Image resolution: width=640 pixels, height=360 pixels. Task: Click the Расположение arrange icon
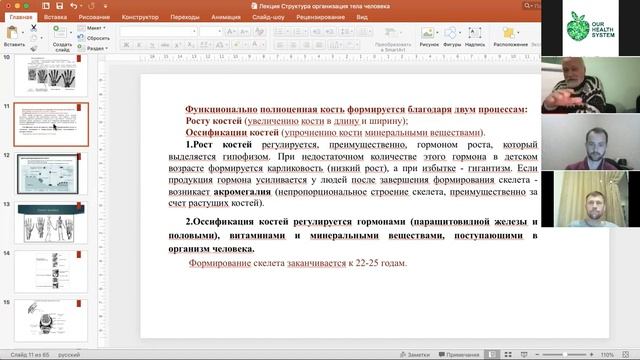click(509, 33)
